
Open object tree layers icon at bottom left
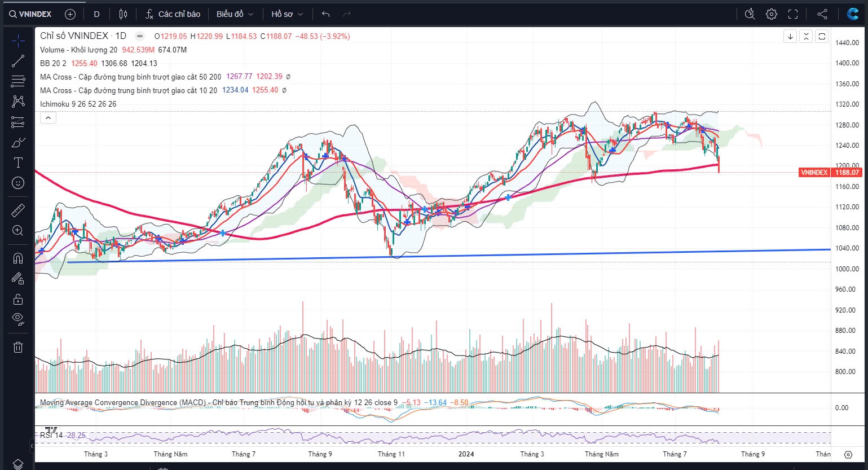[x=18, y=464]
